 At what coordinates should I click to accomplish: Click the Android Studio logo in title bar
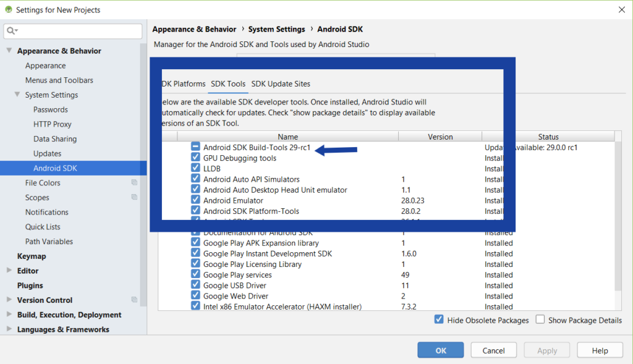(x=7, y=9)
